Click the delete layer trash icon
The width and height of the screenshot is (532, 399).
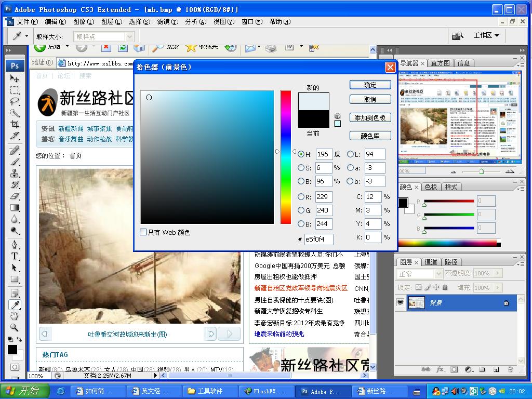[510, 369]
